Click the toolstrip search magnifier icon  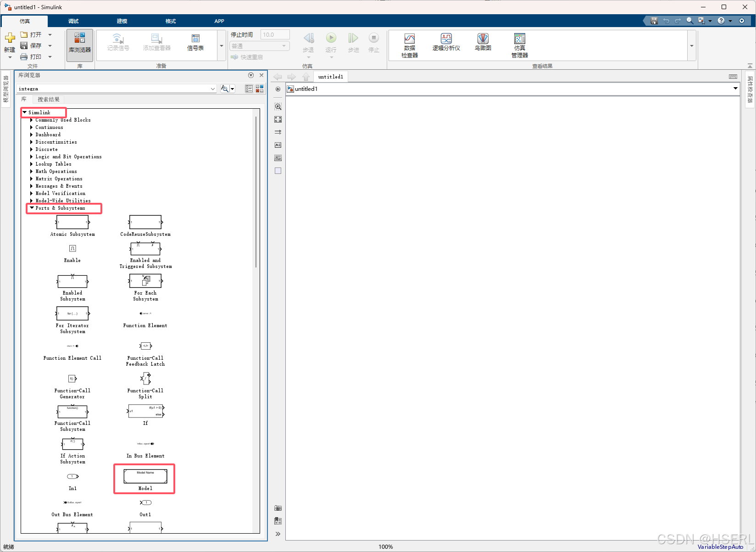[689, 21]
